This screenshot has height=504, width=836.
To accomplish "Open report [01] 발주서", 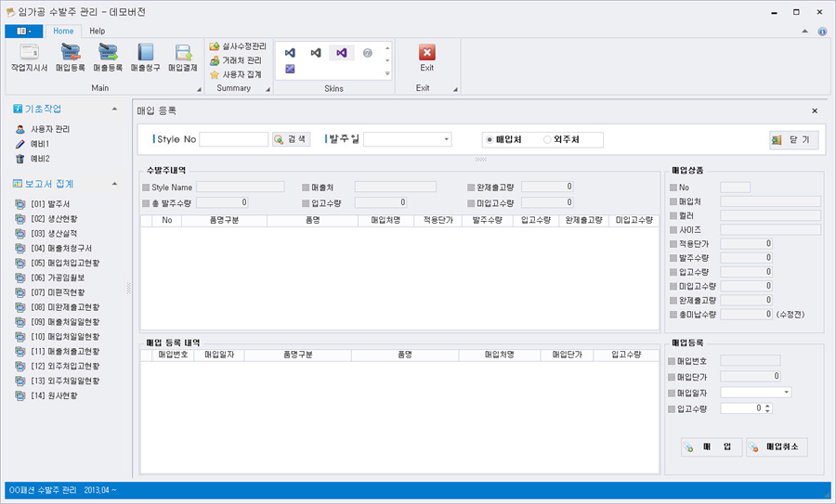I will click(x=43, y=204).
